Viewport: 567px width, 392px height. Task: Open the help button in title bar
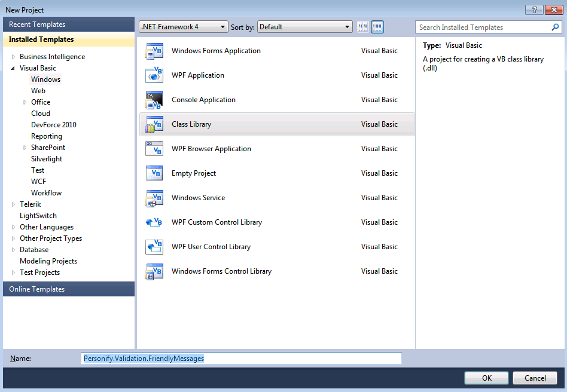pos(535,10)
